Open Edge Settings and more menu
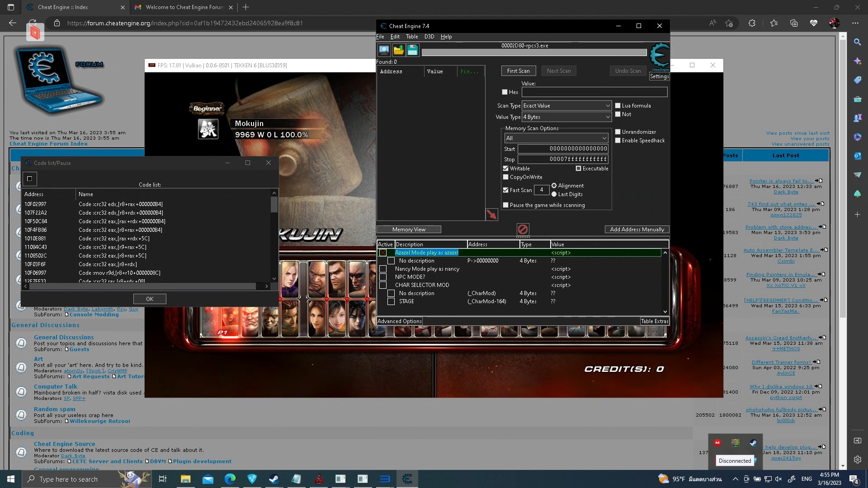This screenshot has width=868, height=488. (855, 23)
